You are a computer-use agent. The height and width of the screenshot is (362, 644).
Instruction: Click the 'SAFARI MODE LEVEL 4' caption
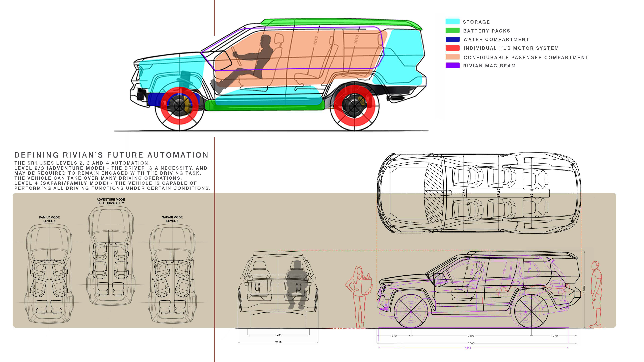172,219
